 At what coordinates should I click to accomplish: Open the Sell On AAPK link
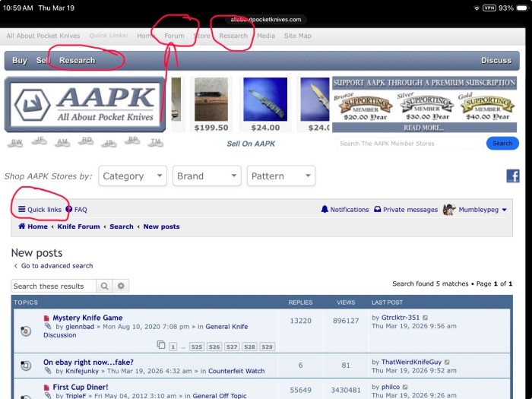(251, 144)
